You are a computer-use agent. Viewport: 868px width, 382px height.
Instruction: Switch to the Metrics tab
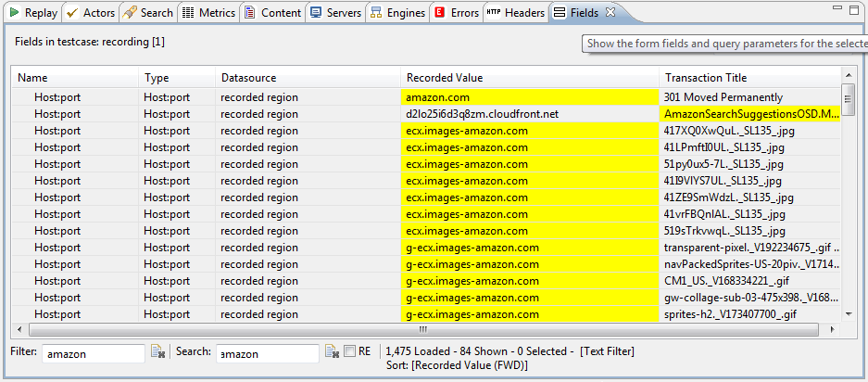point(209,13)
